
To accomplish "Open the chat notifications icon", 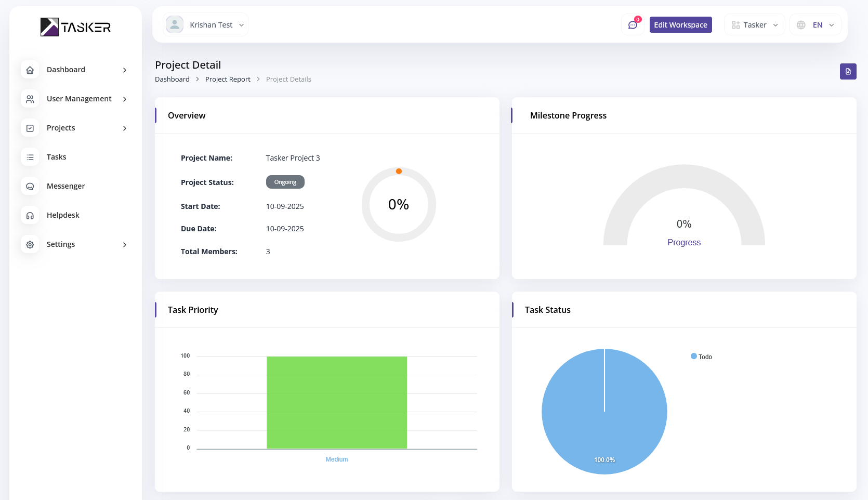I will (x=633, y=25).
